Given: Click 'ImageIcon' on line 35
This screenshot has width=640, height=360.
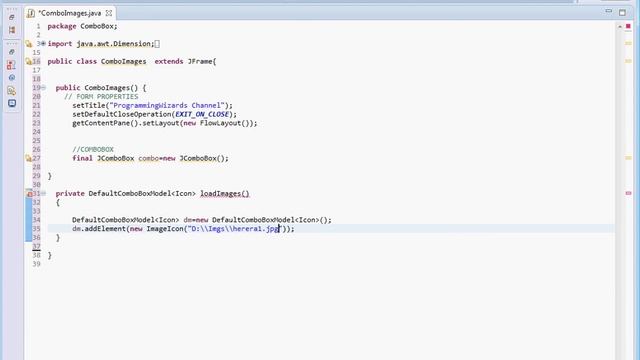Looking at the screenshot, I should pos(165,229).
